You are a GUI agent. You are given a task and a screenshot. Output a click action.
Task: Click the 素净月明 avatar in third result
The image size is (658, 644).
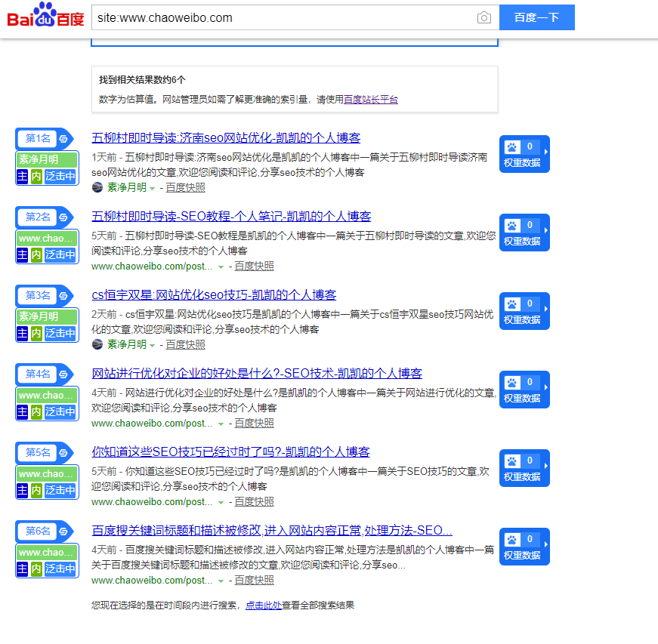coord(97,344)
